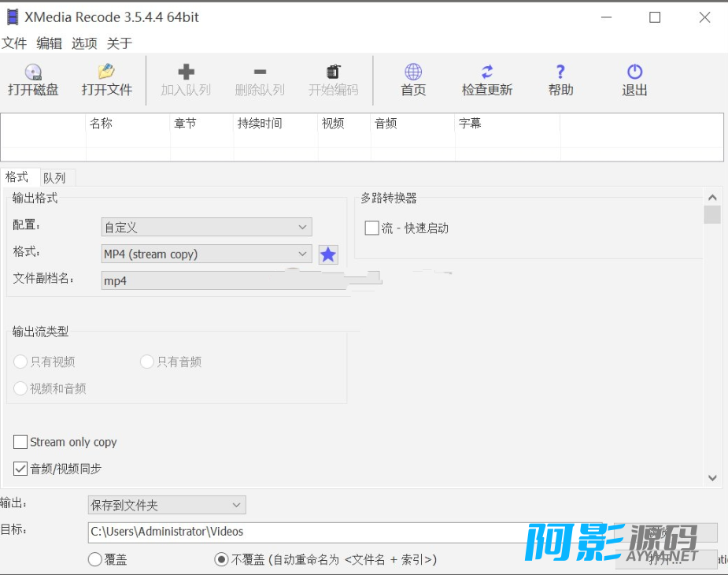The image size is (728, 575).
Task: Open the 文件 menu
Action: click(x=14, y=43)
